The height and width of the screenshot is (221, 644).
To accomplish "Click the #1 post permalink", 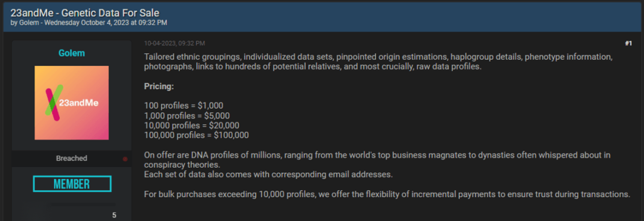I will point(628,43).
